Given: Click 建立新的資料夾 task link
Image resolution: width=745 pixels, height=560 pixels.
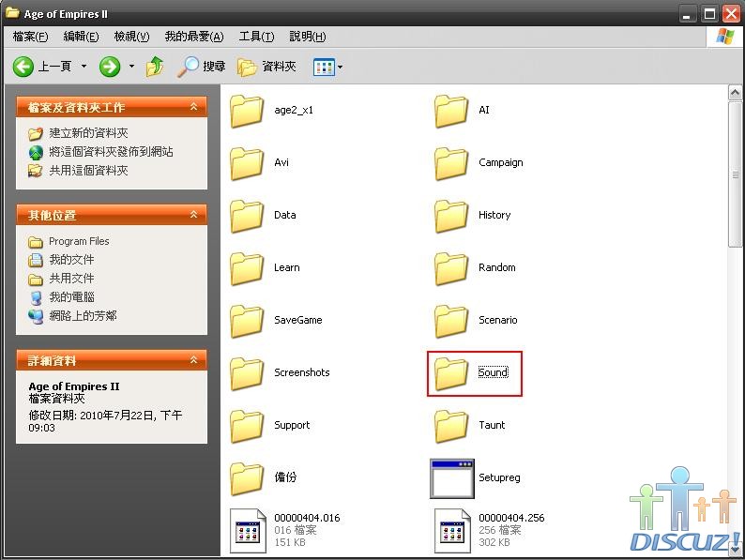Looking at the screenshot, I should (x=88, y=133).
